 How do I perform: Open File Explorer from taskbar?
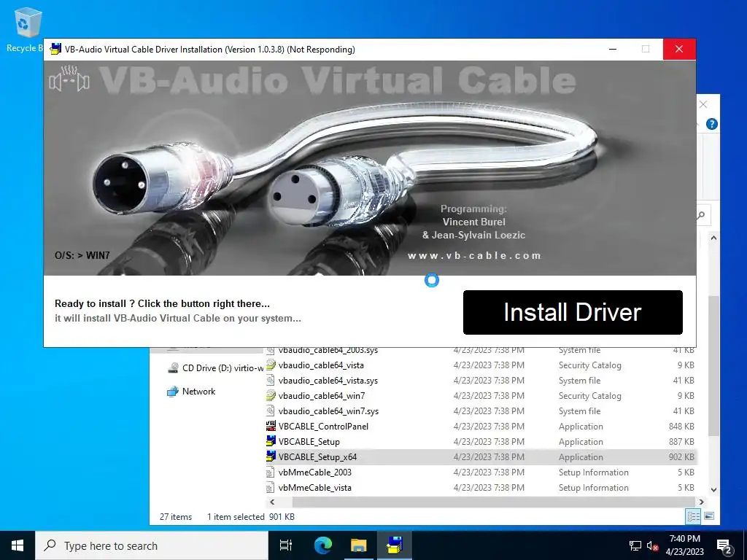tap(358, 545)
